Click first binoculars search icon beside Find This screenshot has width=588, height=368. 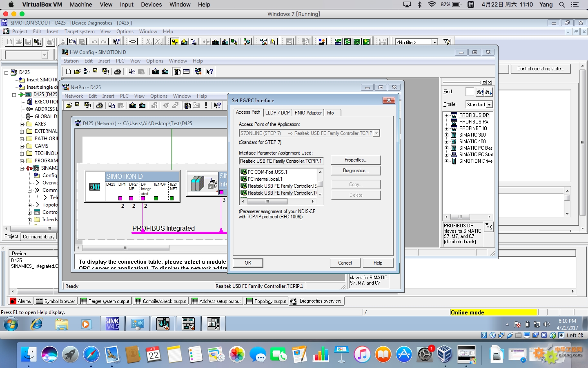(x=480, y=92)
